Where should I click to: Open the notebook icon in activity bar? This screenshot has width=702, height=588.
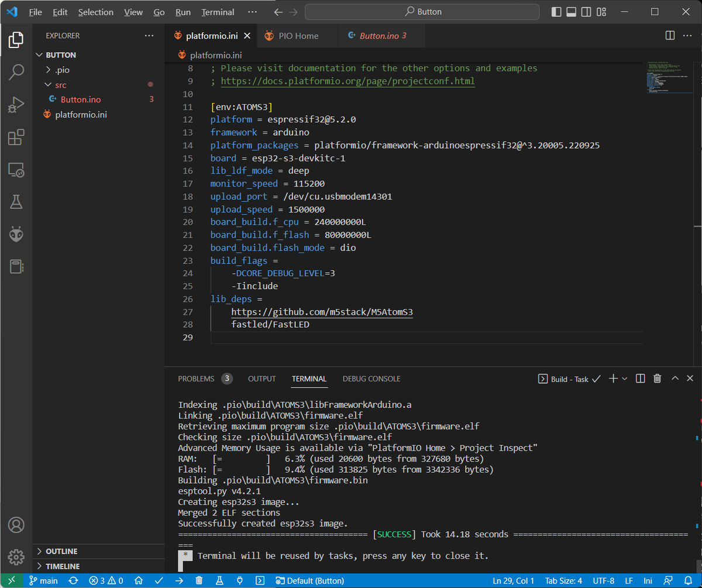point(16,267)
